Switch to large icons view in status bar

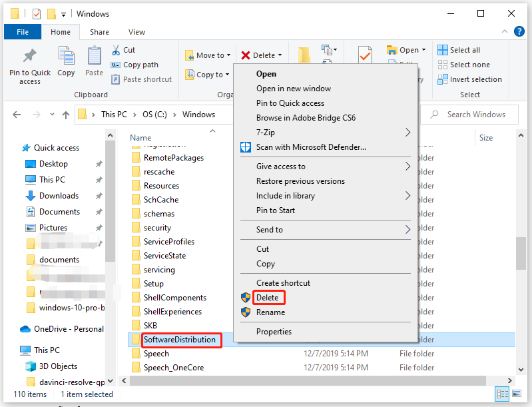pos(517,394)
